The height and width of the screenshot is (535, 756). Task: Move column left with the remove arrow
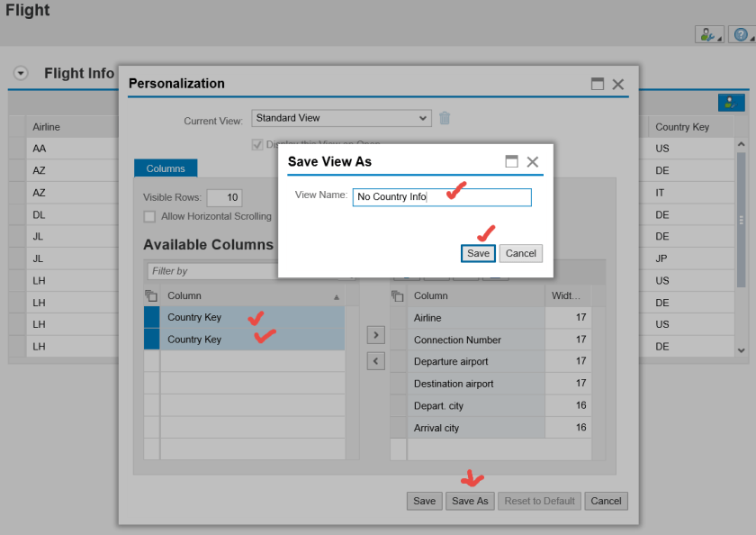(x=376, y=361)
